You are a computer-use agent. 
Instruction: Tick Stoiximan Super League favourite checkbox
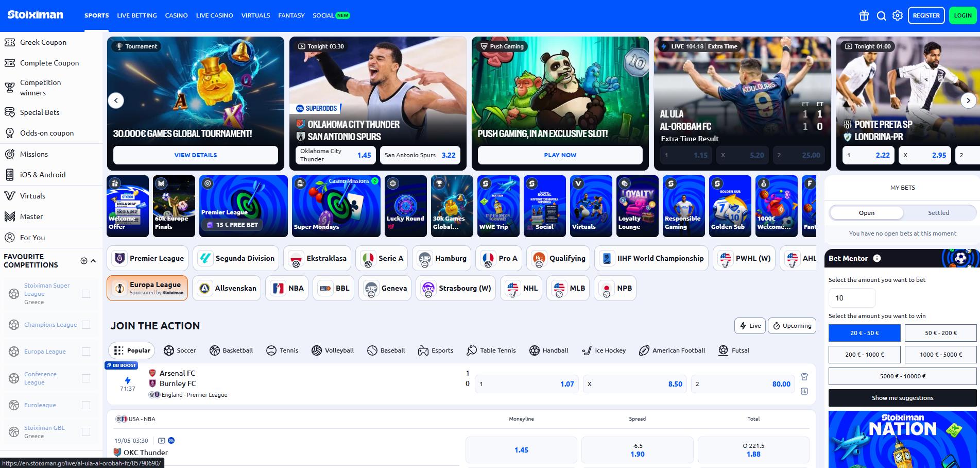[86, 294]
